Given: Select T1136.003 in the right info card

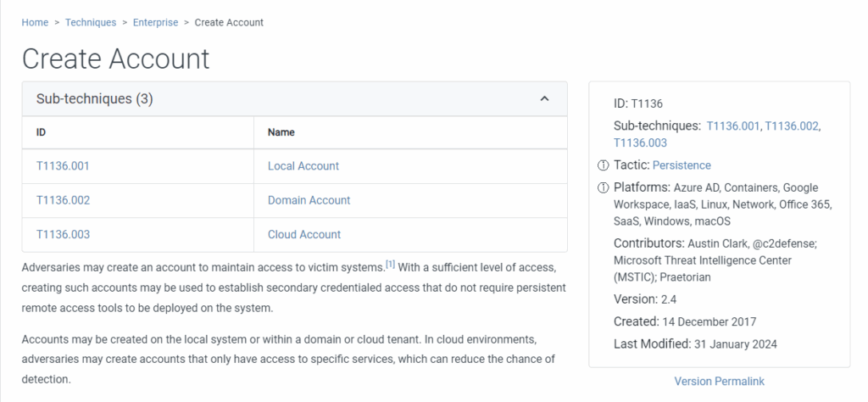Looking at the screenshot, I should click(640, 142).
